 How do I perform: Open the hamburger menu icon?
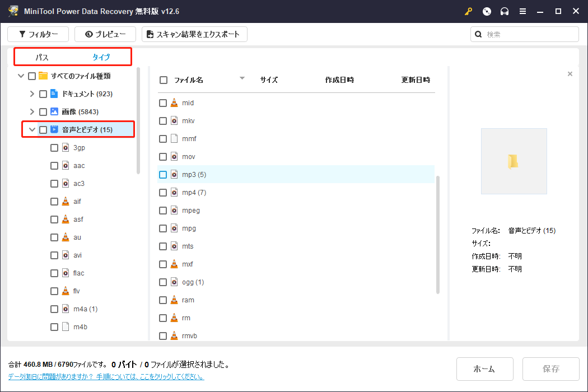(522, 11)
